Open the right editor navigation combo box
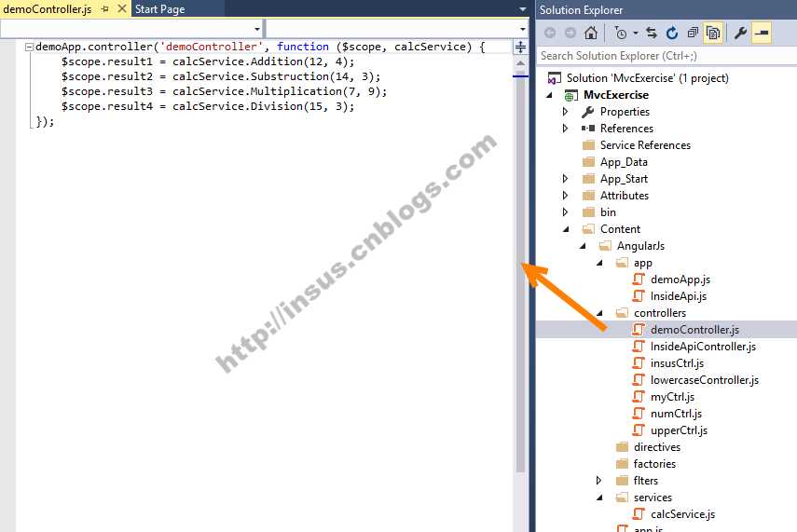The image size is (797, 532). (x=396, y=29)
